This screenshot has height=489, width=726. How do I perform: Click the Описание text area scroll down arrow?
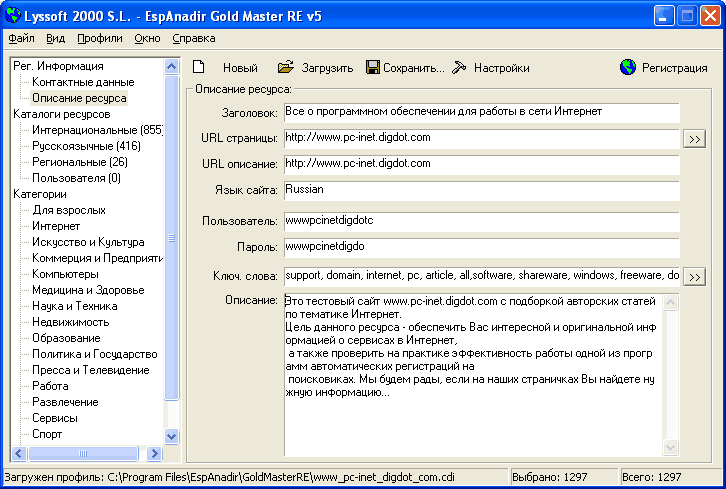click(x=670, y=447)
